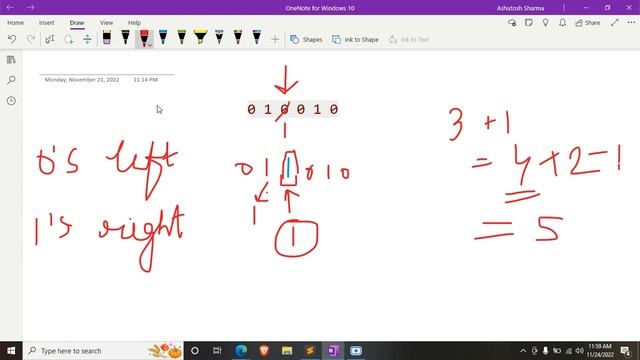The width and height of the screenshot is (640, 360).
Task: Add a new pen with plus icon
Action: pos(275,39)
